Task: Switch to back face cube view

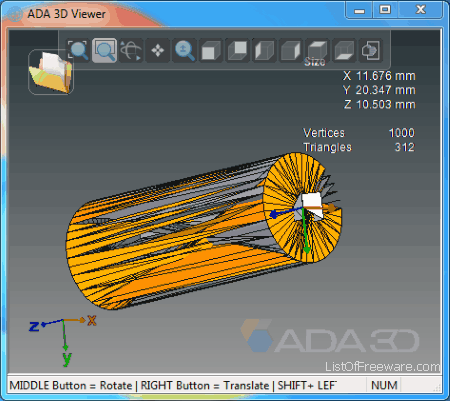Action: pyautogui.click(x=237, y=51)
